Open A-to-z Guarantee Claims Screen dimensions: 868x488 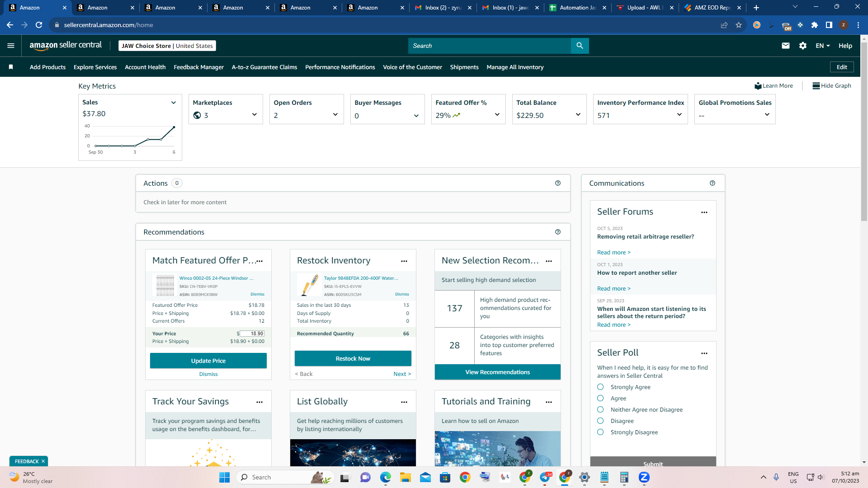264,67
